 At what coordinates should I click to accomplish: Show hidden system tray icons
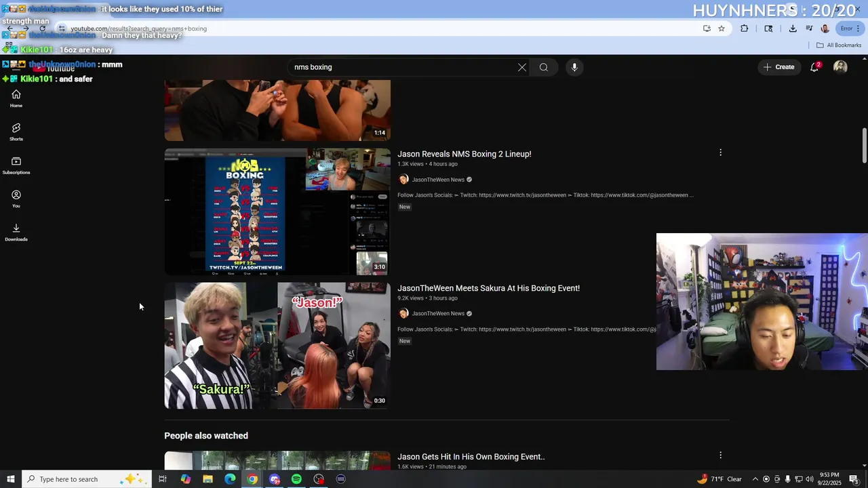(x=755, y=479)
